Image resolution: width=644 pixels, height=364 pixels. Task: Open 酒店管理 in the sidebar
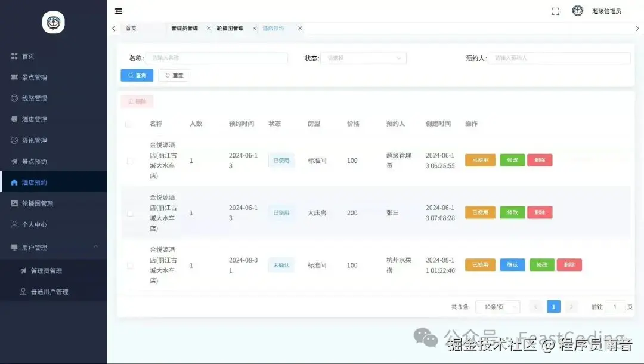[x=36, y=119]
